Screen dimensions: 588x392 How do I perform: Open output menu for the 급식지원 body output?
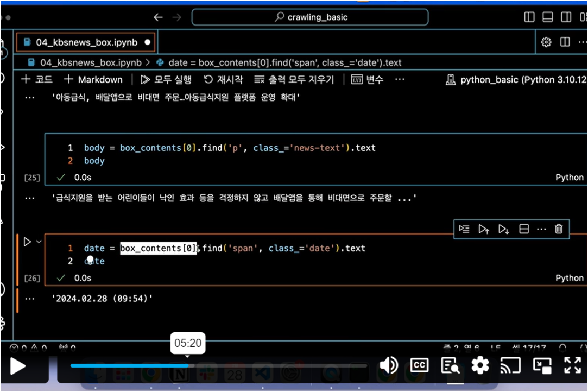(x=30, y=198)
